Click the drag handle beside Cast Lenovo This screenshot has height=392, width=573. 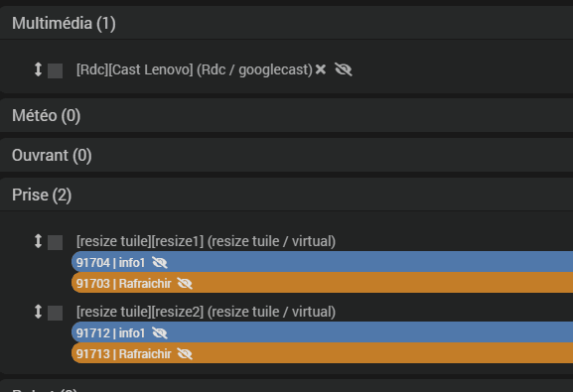(x=38, y=69)
